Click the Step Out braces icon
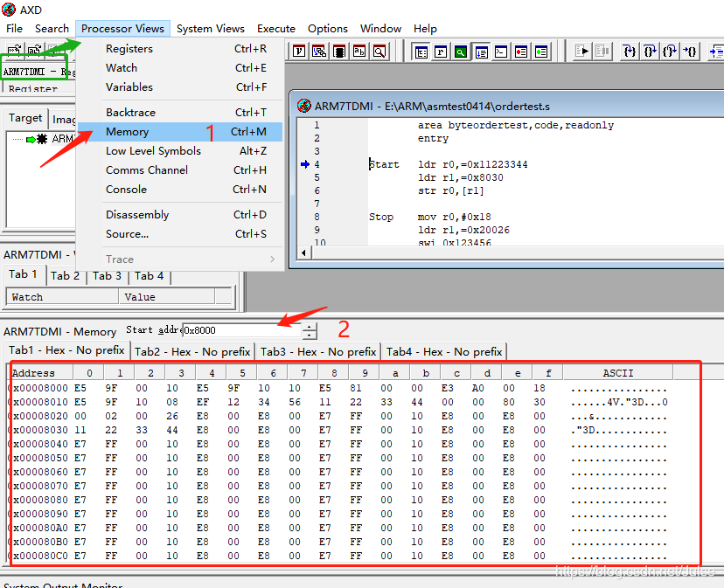 point(670,52)
